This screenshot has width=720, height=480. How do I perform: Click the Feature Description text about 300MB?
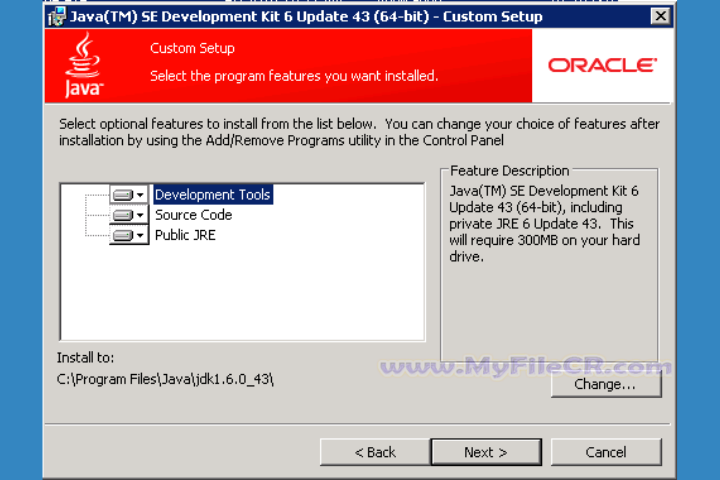545,224
